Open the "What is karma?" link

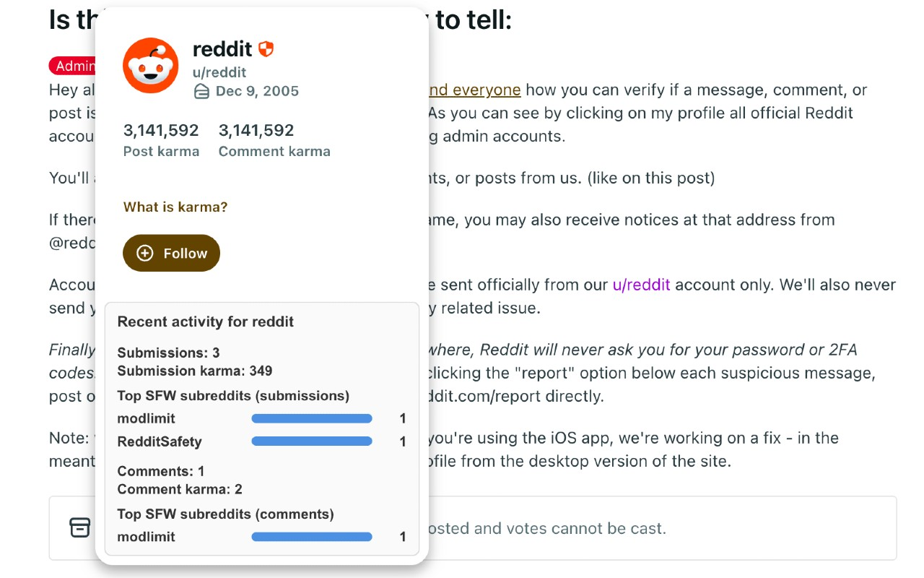click(175, 207)
